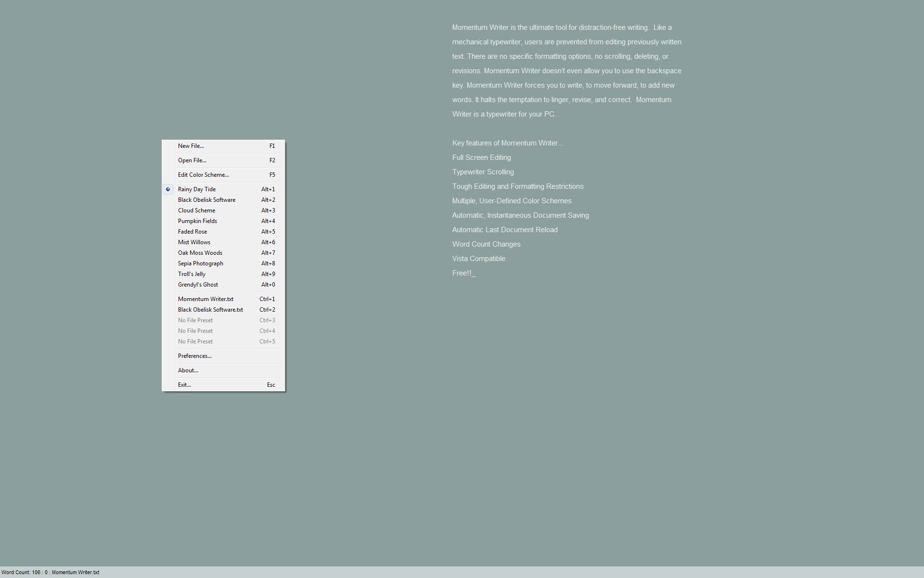The image size is (924, 578).
Task: Switch to Black Obelisk Software scheme
Action: coord(206,200)
